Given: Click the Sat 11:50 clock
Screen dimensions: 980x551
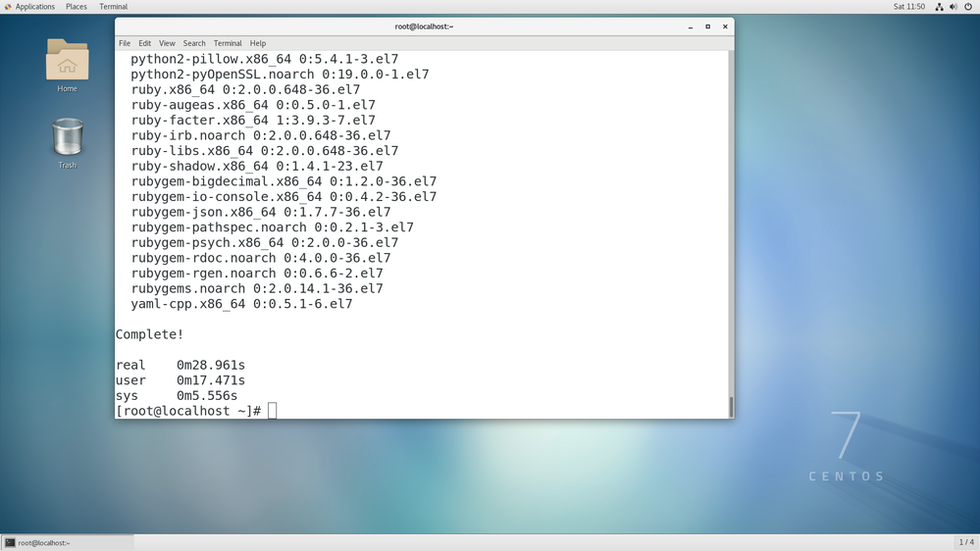Looking at the screenshot, I should [908, 7].
